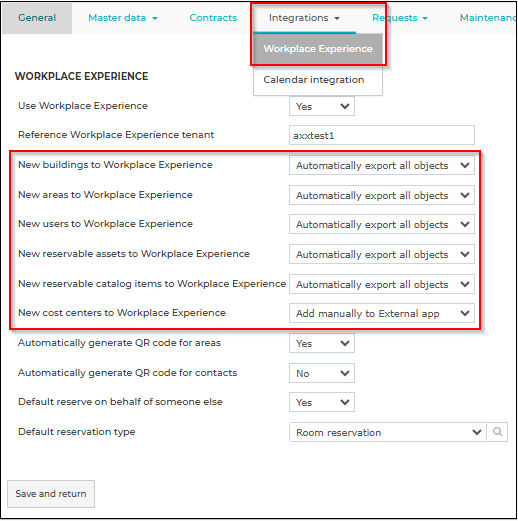This screenshot has width=518, height=521.
Task: Open Default reserve on behalf dropdown
Action: click(x=322, y=402)
